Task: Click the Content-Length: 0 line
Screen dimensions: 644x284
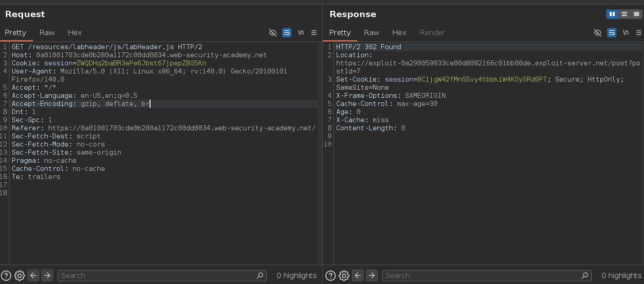Action: click(x=370, y=128)
